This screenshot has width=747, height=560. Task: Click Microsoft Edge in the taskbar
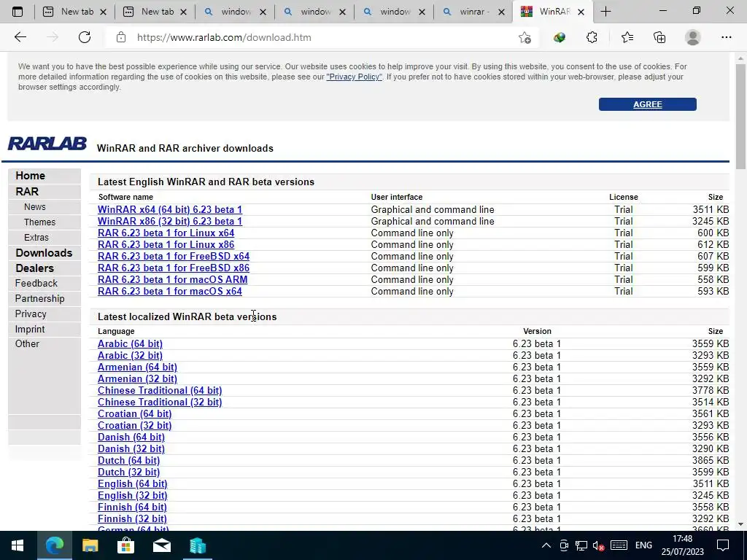tap(54, 545)
